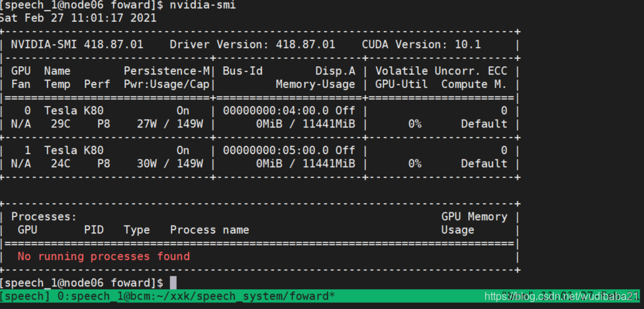Select the 0% utilization beside 30W GPU

point(415,163)
